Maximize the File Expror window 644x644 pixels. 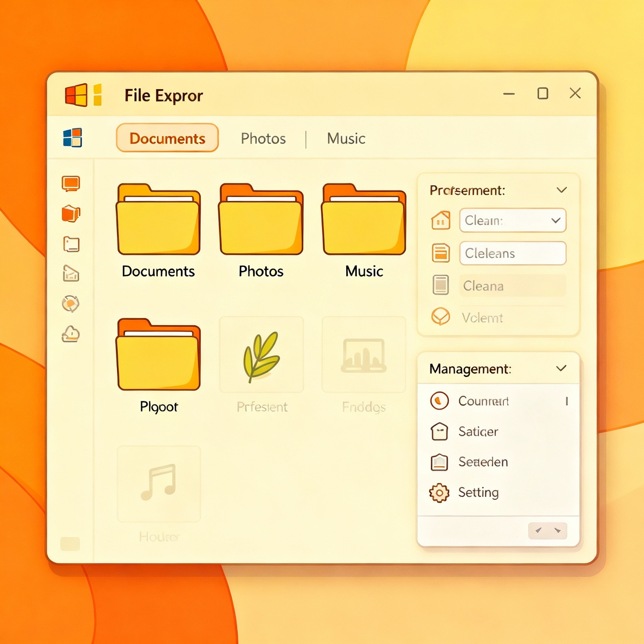(x=543, y=93)
